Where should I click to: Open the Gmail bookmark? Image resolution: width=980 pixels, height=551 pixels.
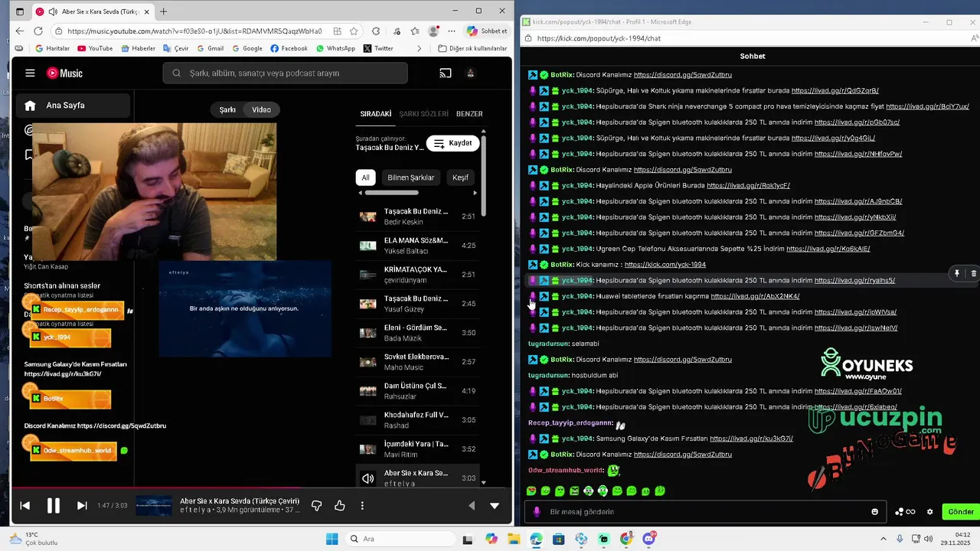(210, 48)
